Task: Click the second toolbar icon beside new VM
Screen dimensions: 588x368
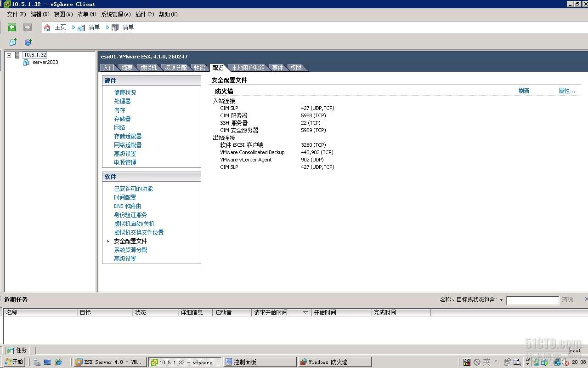Action: coord(28,42)
